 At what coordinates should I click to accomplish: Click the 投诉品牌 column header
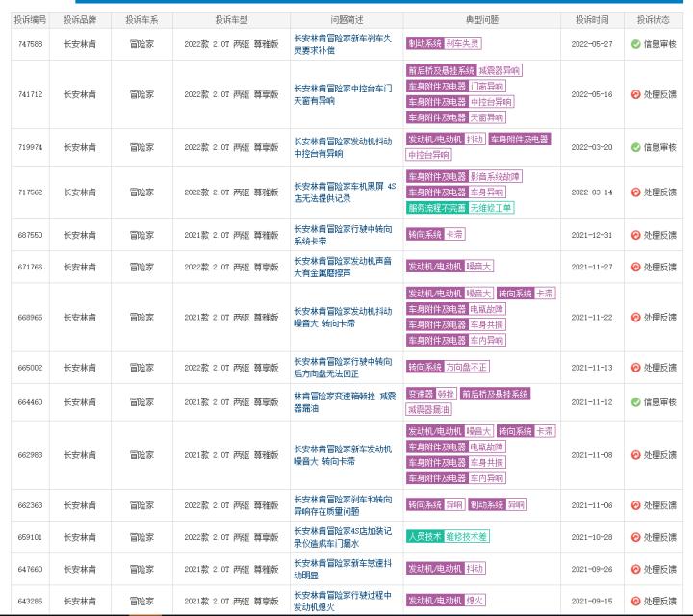click(x=80, y=20)
